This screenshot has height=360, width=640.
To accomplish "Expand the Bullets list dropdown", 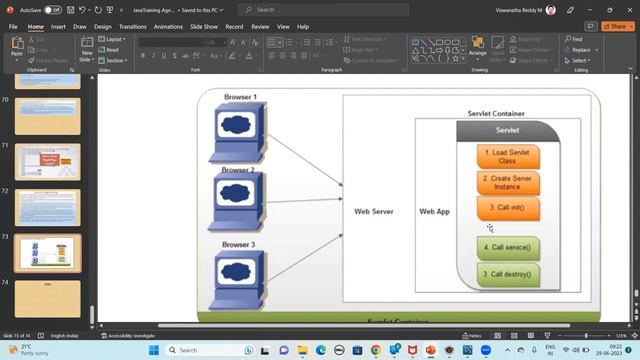I will point(280,42).
